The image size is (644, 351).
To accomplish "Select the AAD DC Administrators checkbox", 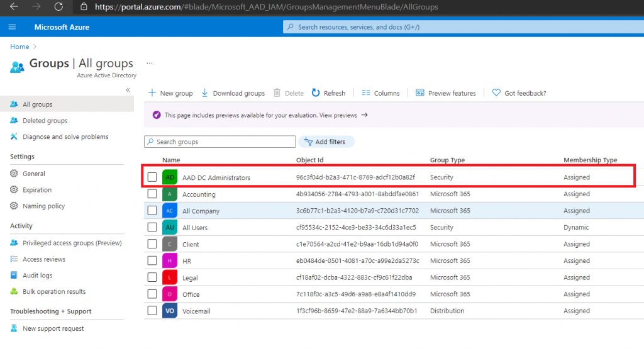I will pos(152,177).
